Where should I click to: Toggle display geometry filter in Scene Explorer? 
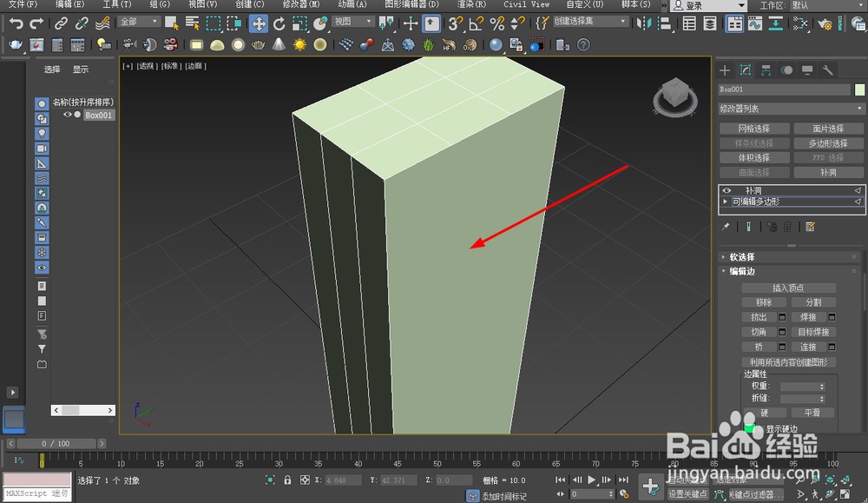(x=42, y=103)
